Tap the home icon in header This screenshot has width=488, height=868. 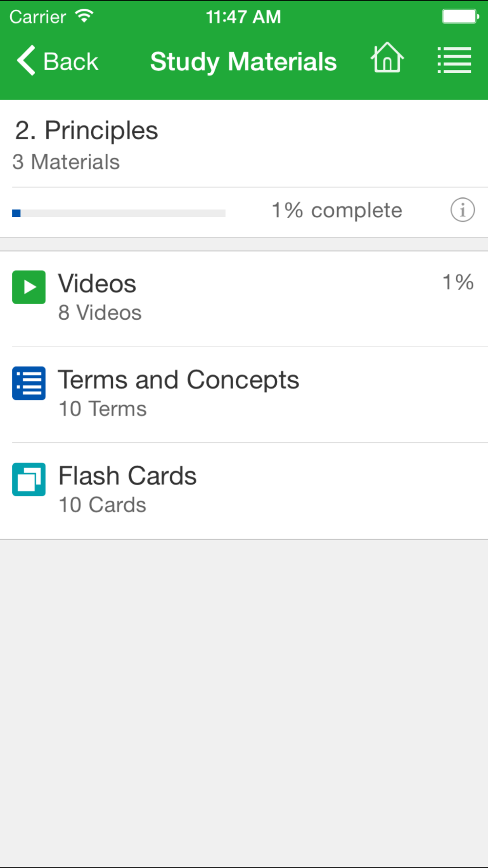387,59
